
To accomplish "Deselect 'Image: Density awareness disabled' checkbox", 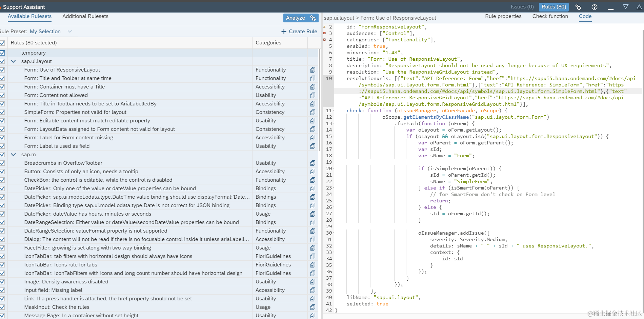I will 2,282.
